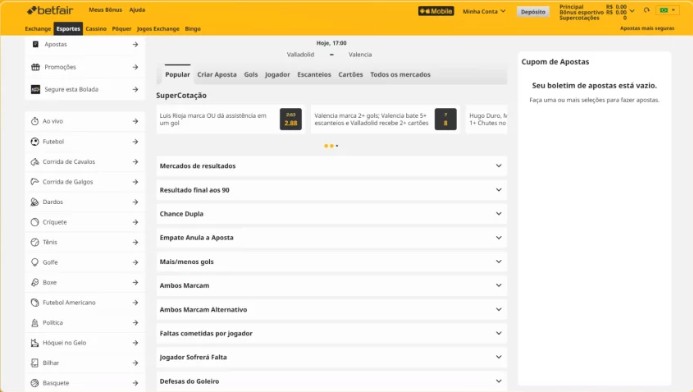The image size is (693, 392).
Task: Open the Apostas sidebar icon
Action: 35,44
